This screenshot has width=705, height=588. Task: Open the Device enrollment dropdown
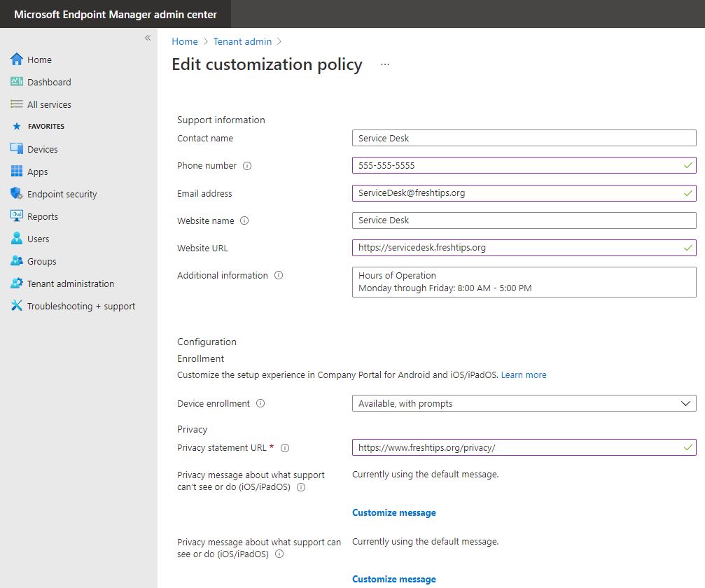pos(524,403)
